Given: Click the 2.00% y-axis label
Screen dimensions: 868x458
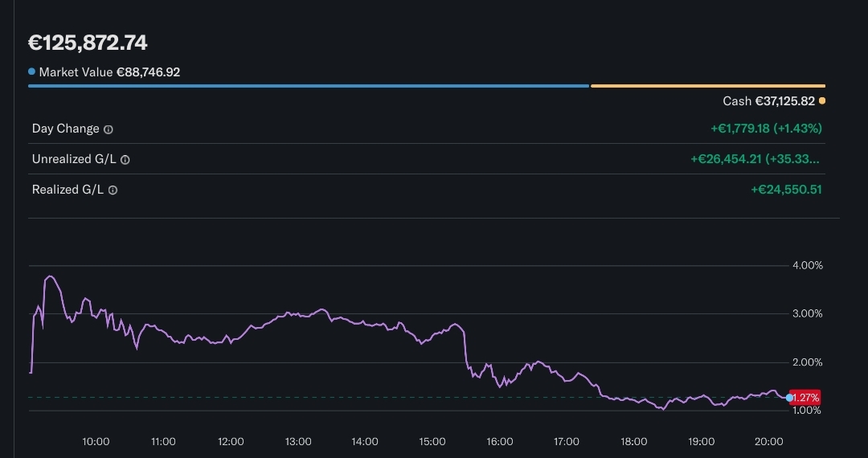Looking at the screenshot, I should [x=808, y=362].
